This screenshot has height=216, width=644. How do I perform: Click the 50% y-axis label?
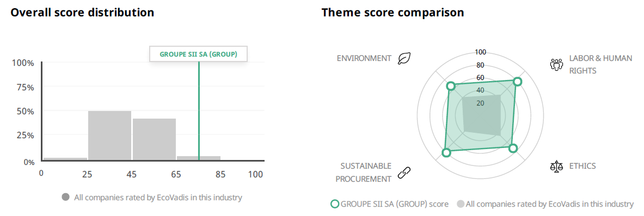[x=25, y=111]
